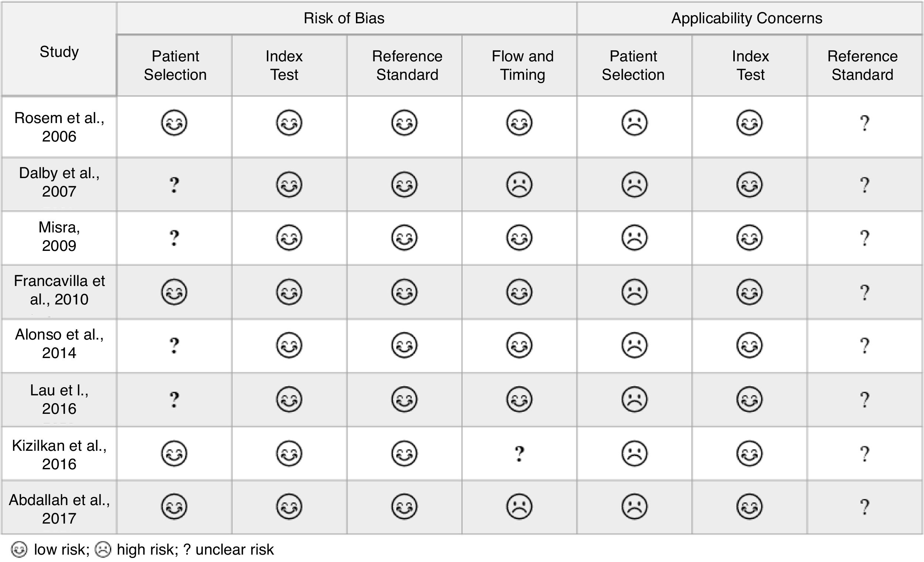
Task: Select the Rosem et al., 2006 study label
Action: pyautogui.click(x=59, y=127)
